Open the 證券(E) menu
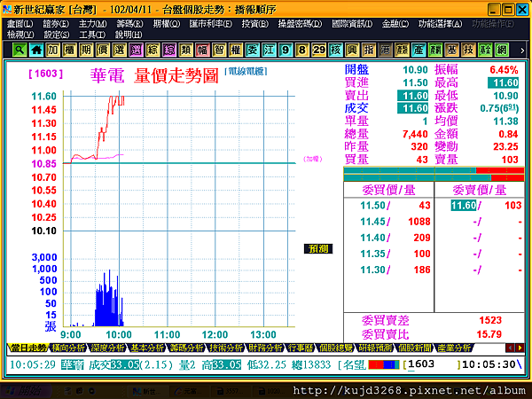532x399 pixels. [x=56, y=24]
